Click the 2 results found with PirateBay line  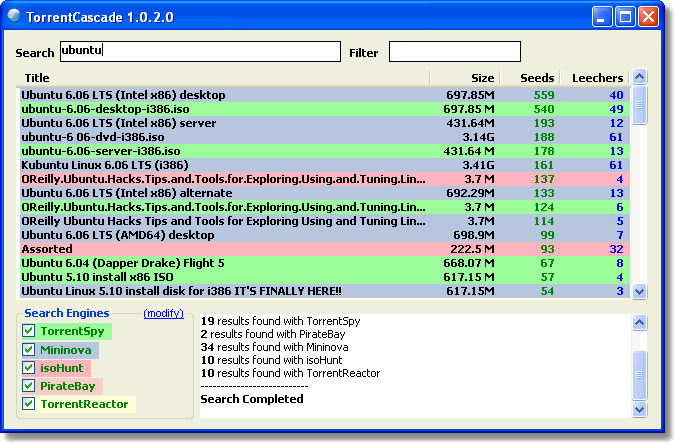(x=273, y=334)
